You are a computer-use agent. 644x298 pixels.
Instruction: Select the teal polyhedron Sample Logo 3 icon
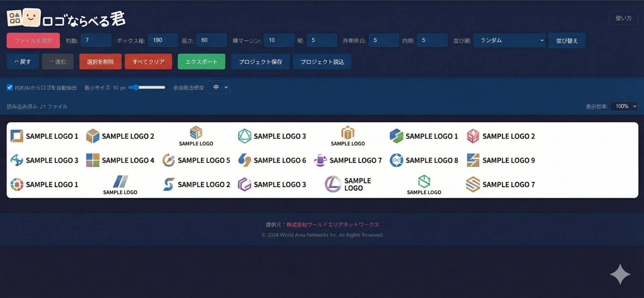(245, 136)
